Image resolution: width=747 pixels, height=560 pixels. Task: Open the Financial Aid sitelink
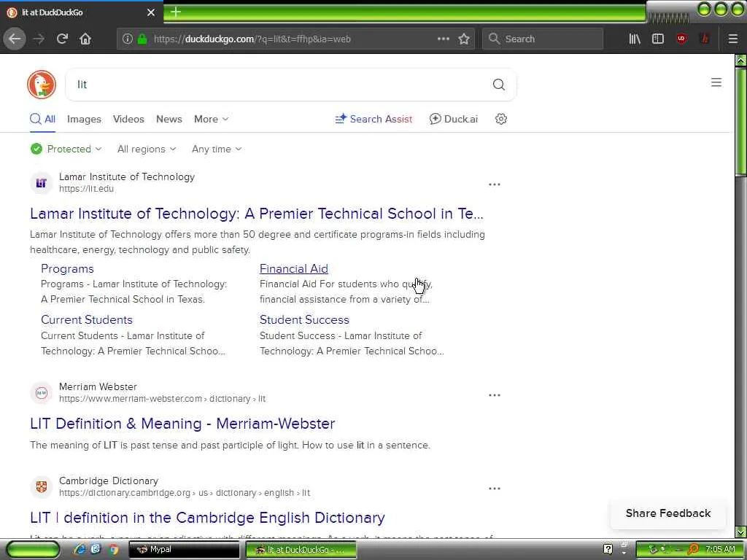(x=294, y=268)
